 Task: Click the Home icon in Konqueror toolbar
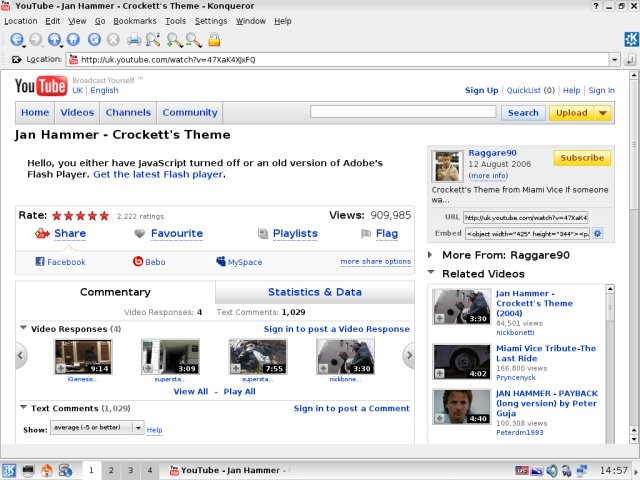click(x=75, y=40)
